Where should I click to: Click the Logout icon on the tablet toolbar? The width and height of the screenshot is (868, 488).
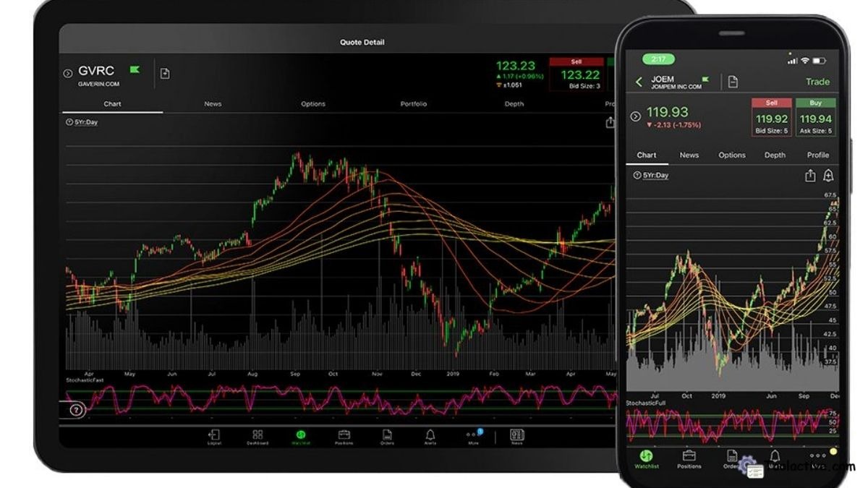[x=213, y=436]
